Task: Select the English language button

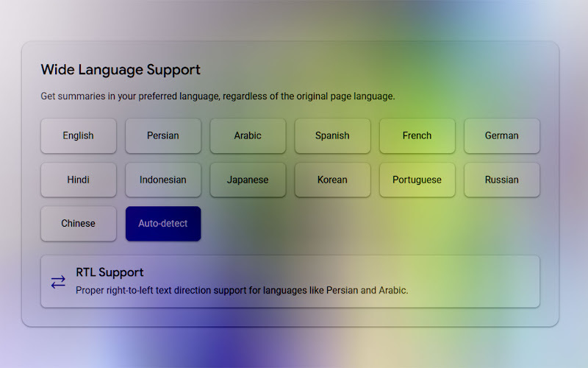Action: tap(79, 135)
